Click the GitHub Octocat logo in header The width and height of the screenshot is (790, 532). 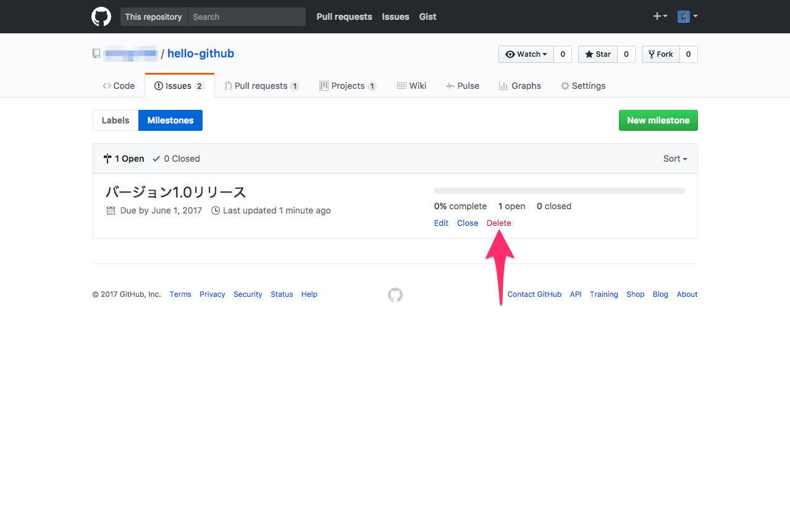click(x=101, y=17)
